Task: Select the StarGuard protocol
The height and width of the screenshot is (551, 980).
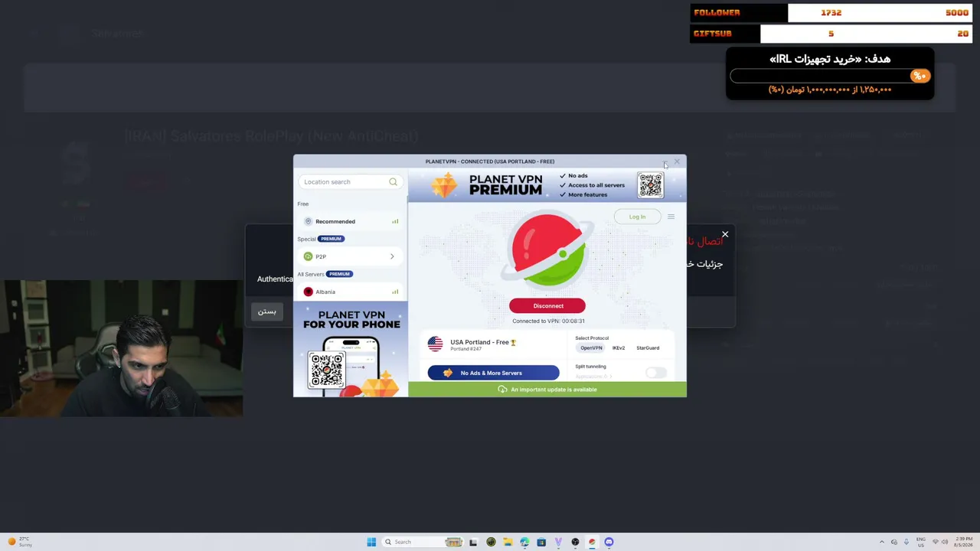Action: point(648,348)
